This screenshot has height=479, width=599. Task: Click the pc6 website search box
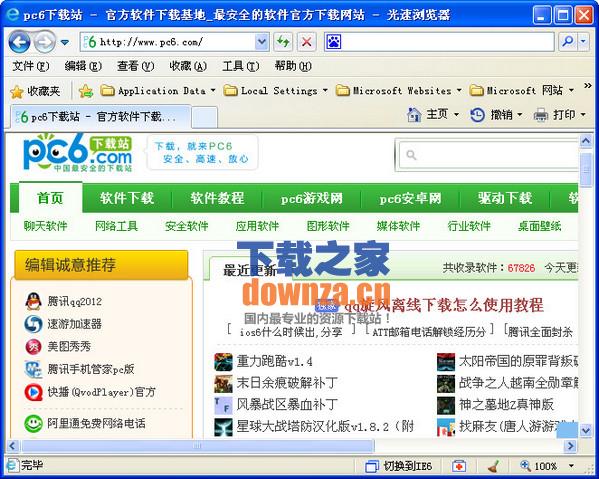[489, 155]
